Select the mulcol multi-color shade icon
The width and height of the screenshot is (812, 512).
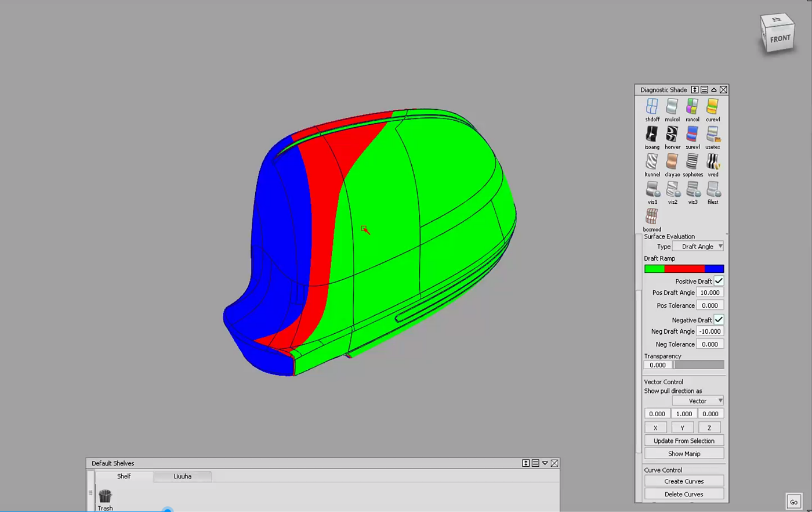pyautogui.click(x=672, y=107)
